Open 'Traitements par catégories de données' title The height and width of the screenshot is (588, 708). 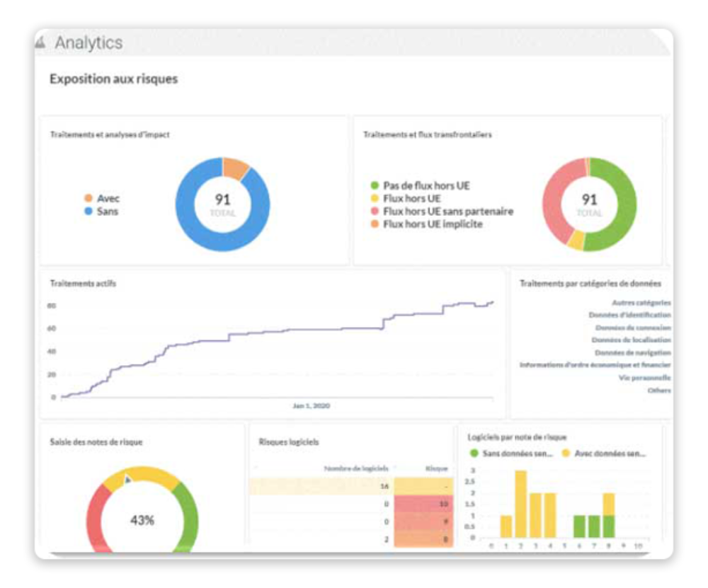pos(590,284)
